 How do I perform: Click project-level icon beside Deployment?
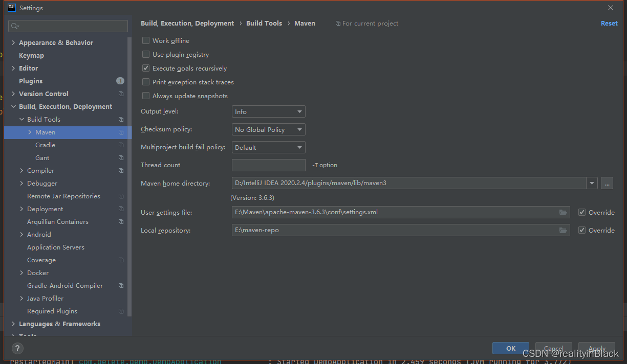(x=121, y=209)
